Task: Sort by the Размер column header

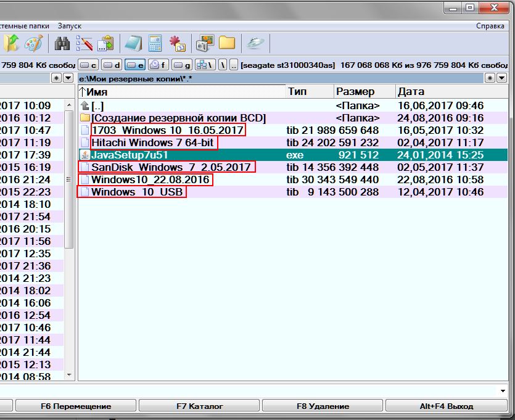Action: pos(365,92)
